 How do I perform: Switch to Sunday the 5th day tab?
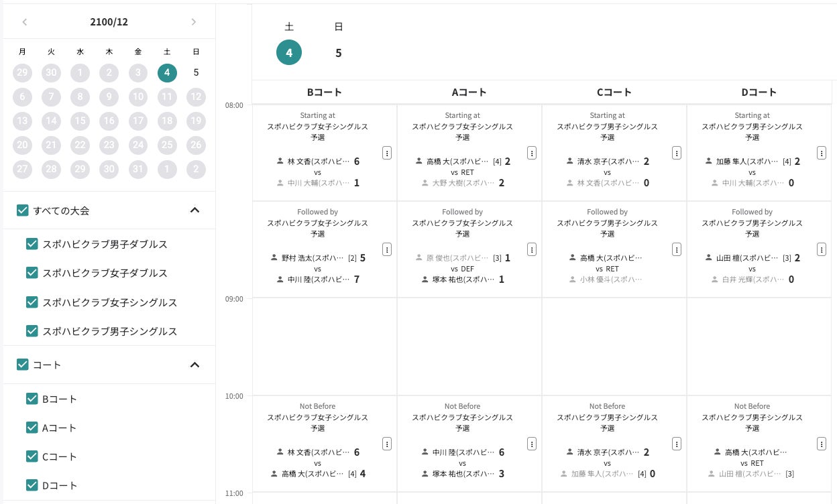(x=339, y=52)
